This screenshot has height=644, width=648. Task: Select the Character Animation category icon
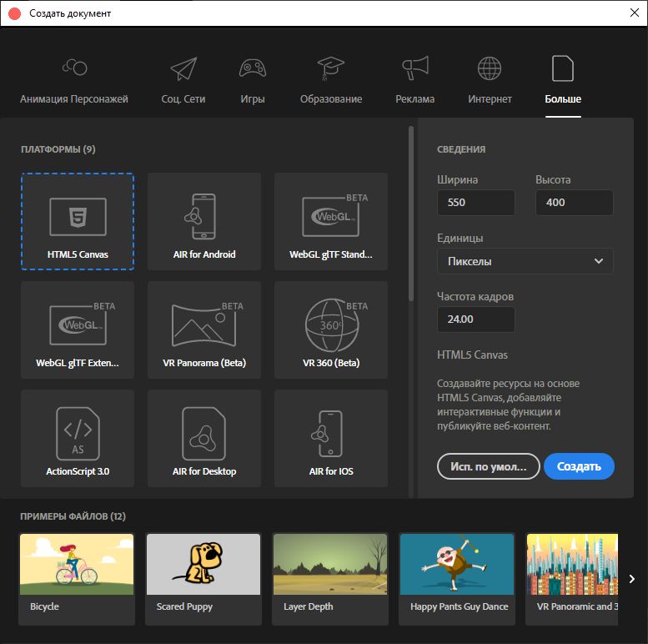coord(74,68)
